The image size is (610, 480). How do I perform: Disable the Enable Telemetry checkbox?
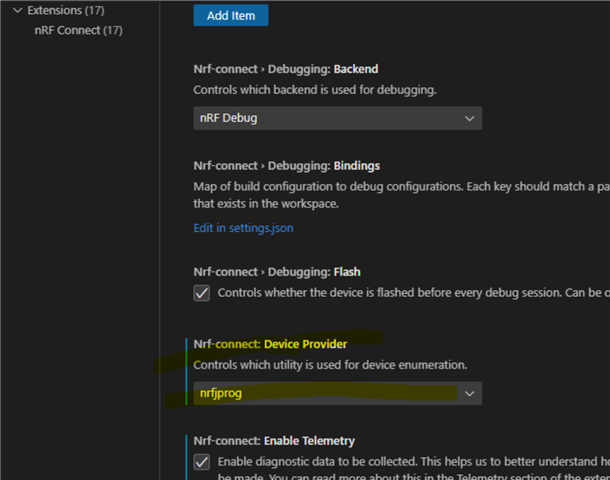[x=202, y=462]
